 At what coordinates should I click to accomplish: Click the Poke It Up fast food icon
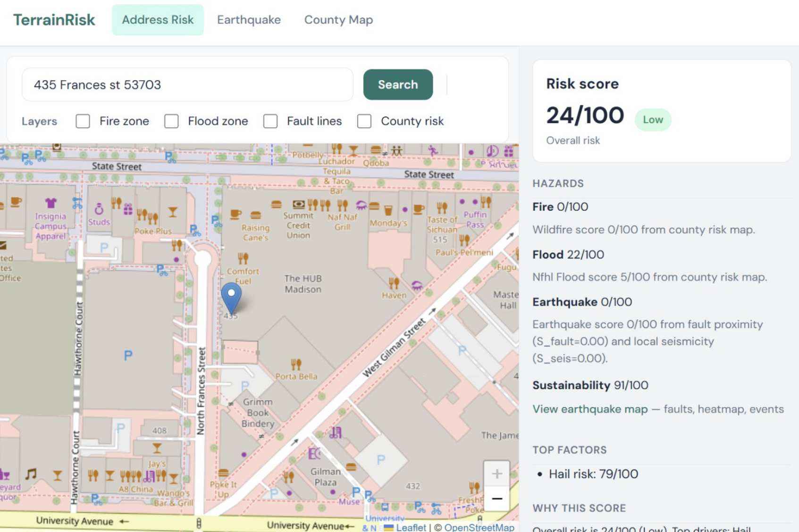click(223, 473)
